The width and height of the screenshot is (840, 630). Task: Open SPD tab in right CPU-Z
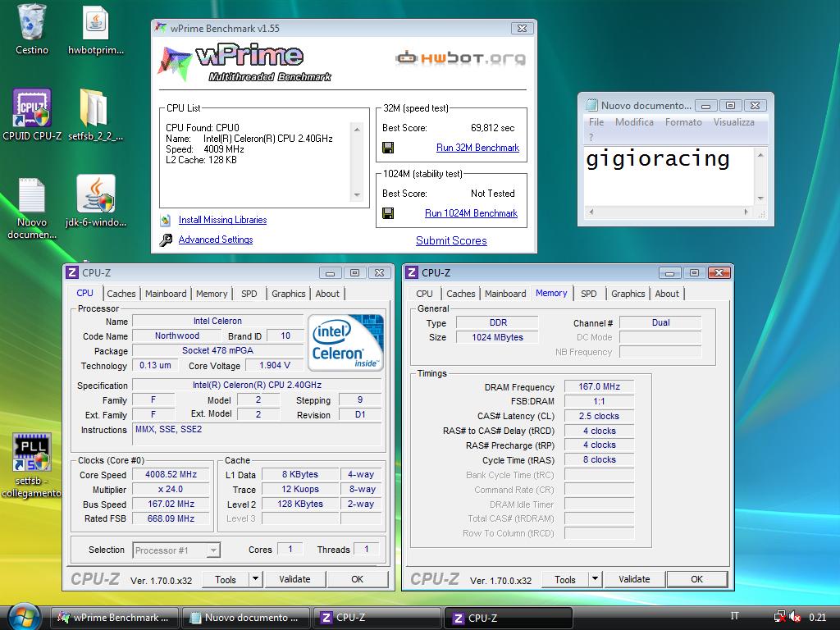click(x=589, y=294)
